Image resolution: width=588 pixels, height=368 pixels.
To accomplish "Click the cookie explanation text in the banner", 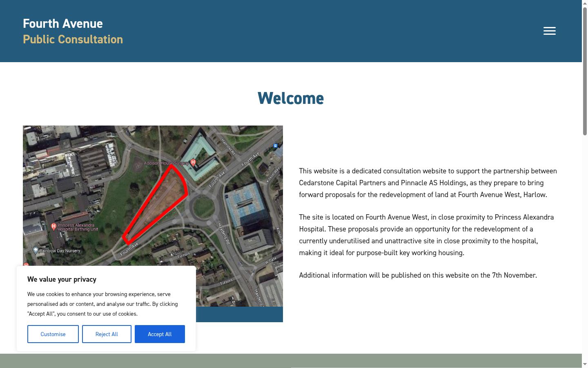I will pos(102,304).
